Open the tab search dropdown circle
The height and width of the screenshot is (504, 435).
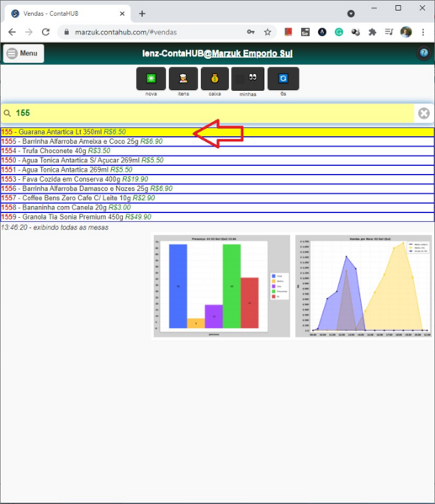click(351, 13)
